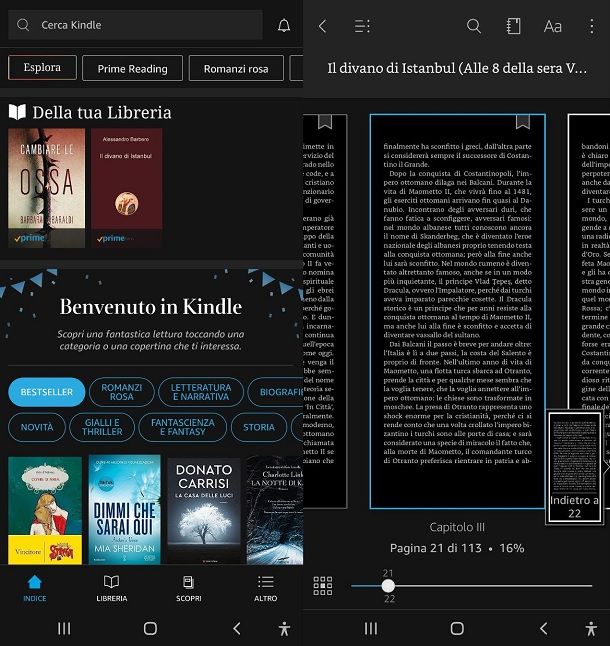Open Charlotte Link La notte book cover

(275, 510)
